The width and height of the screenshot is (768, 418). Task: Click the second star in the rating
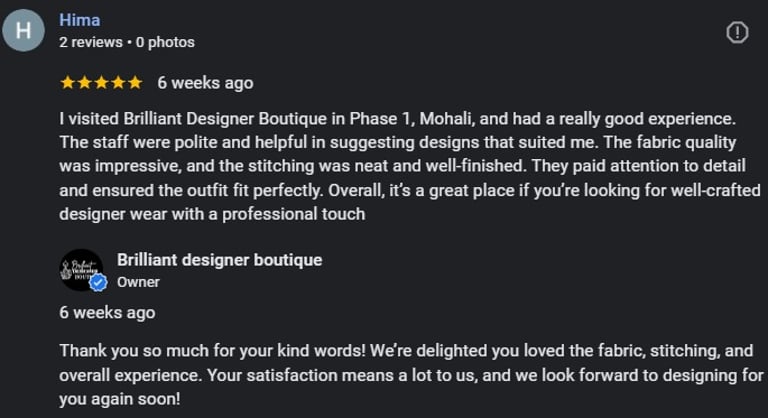click(84, 83)
